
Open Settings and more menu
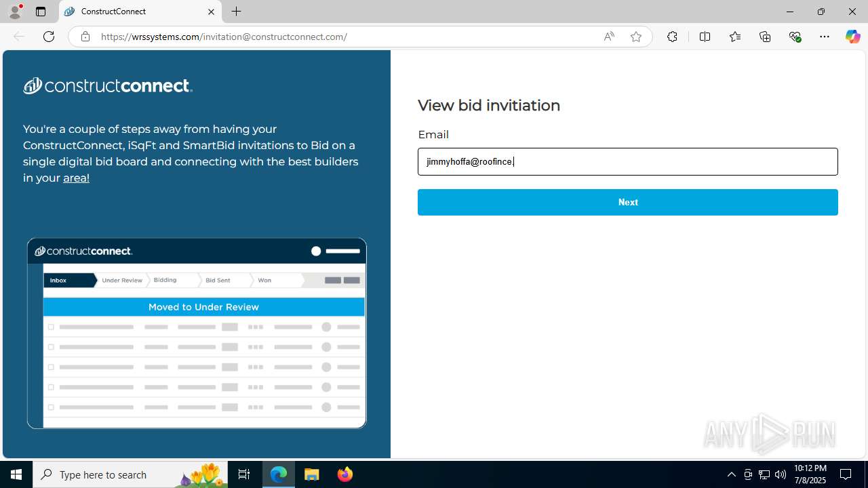[x=825, y=37]
